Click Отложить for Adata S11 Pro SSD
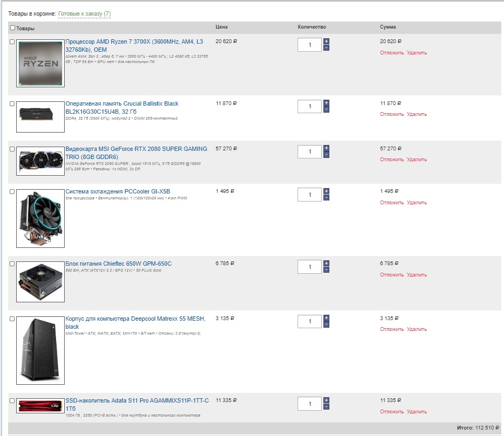The width and height of the screenshot is (504, 436). pos(392,412)
